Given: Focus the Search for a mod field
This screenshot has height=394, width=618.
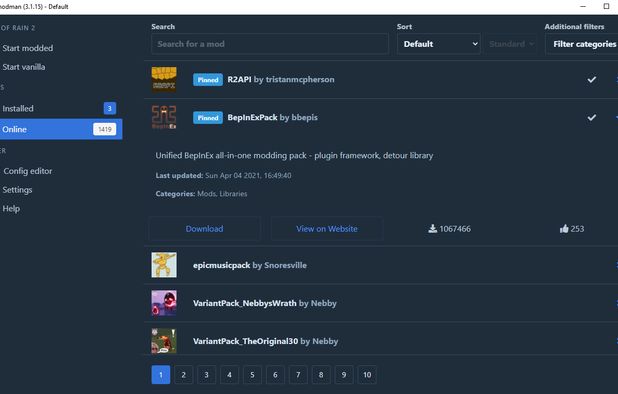Looking at the screenshot, I should click(x=270, y=44).
